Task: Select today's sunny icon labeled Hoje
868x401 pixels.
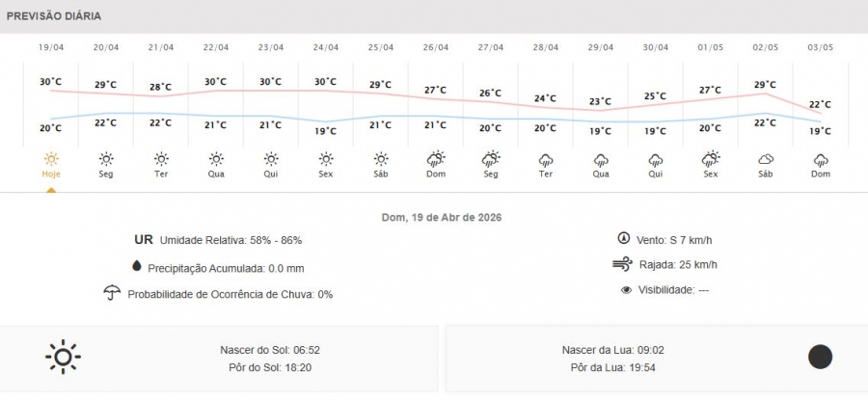Action: click(x=51, y=159)
